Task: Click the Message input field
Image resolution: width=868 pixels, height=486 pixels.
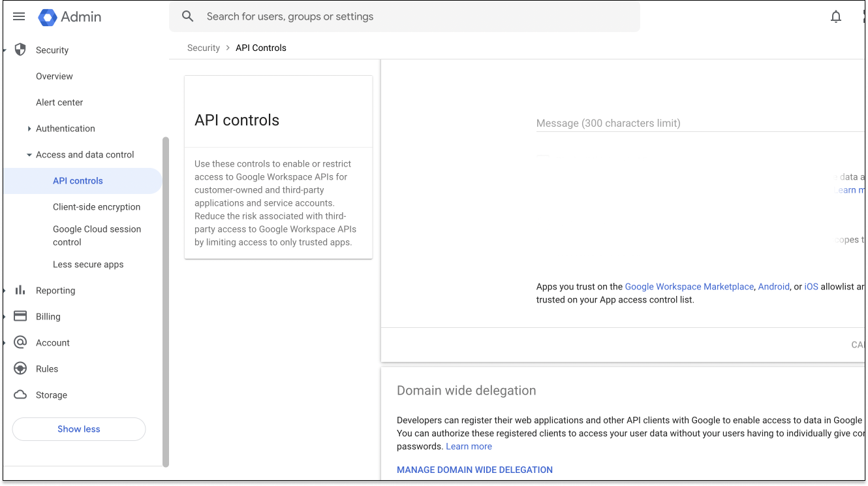Action: 653,123
